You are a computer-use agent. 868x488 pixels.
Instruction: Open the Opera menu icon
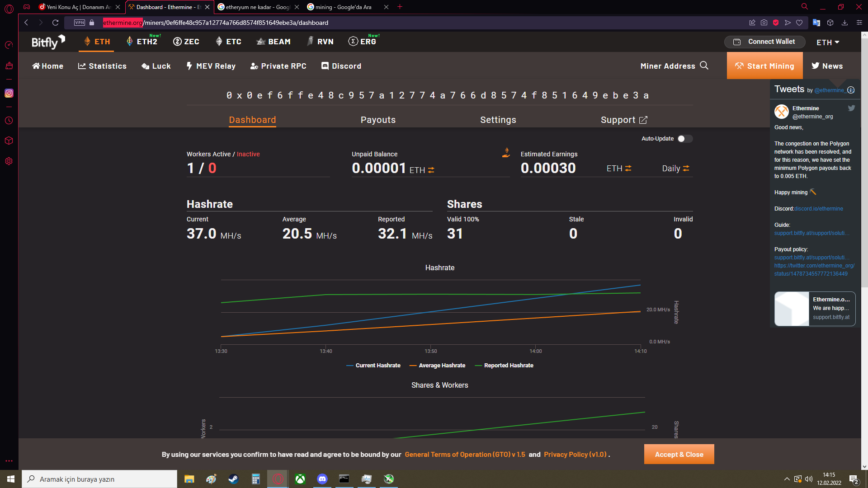(x=9, y=9)
